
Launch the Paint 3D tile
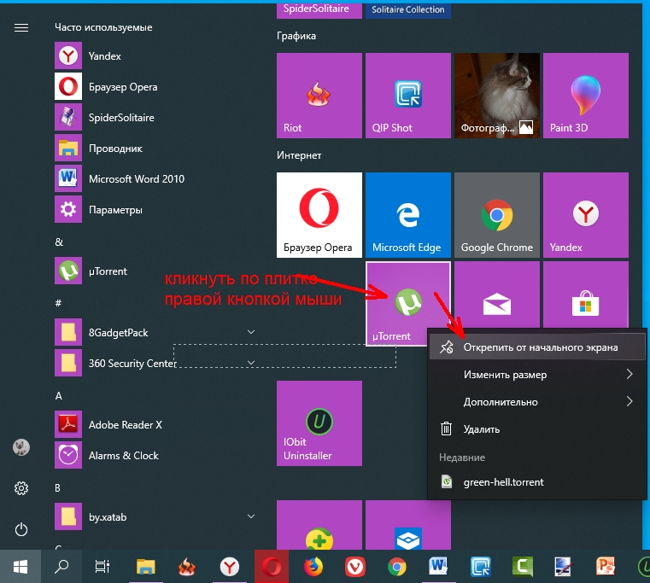586,95
